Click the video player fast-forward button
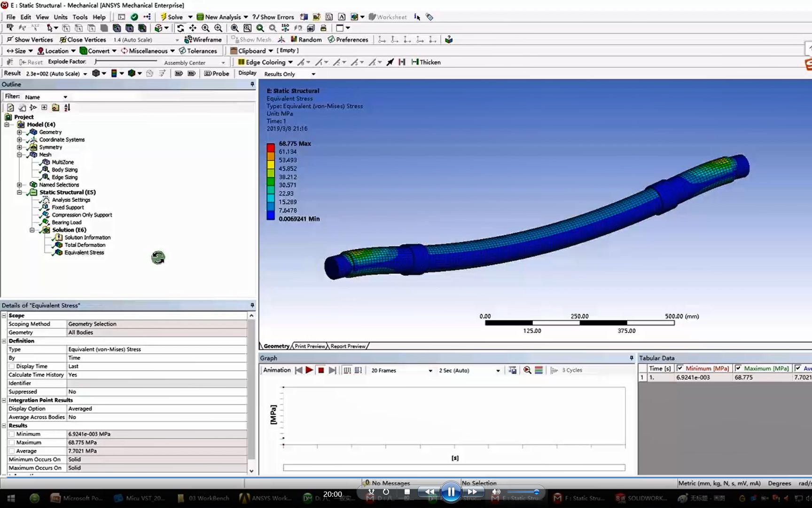 (472, 492)
